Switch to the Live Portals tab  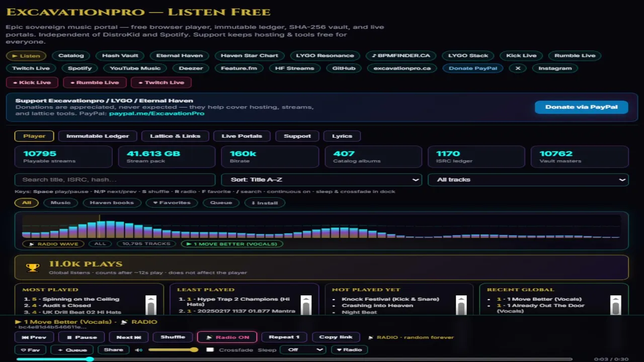(242, 136)
